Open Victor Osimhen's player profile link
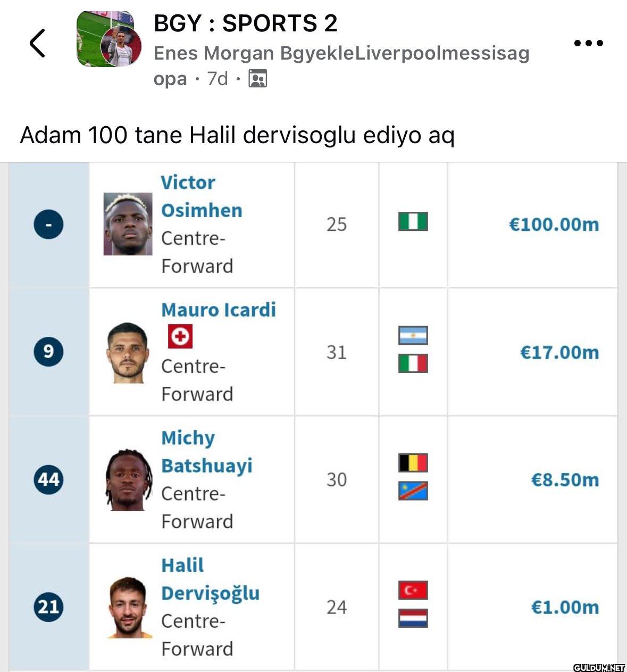Screen dimensions: 627x672 point(201,196)
